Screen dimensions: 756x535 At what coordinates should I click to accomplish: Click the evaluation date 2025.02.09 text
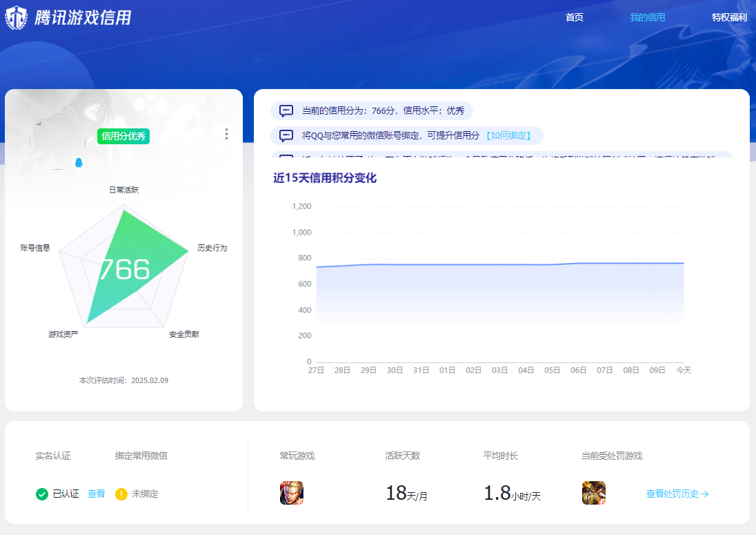pyautogui.click(x=150, y=380)
